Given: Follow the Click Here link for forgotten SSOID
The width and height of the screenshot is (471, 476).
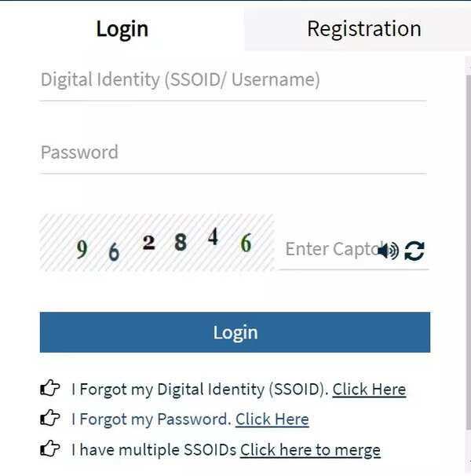Looking at the screenshot, I should point(369,389).
